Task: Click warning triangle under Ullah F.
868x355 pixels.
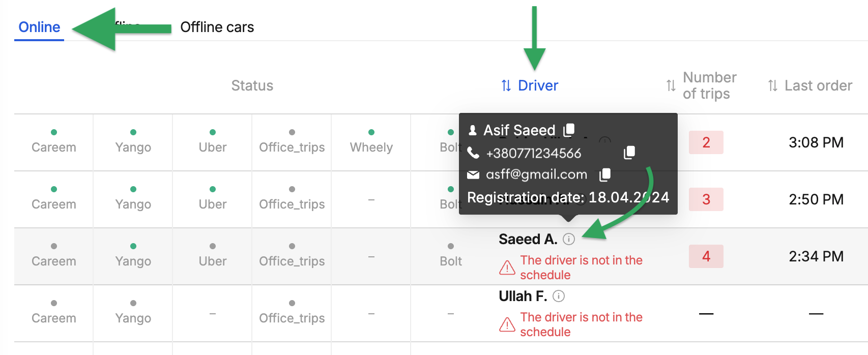Action: (x=507, y=324)
